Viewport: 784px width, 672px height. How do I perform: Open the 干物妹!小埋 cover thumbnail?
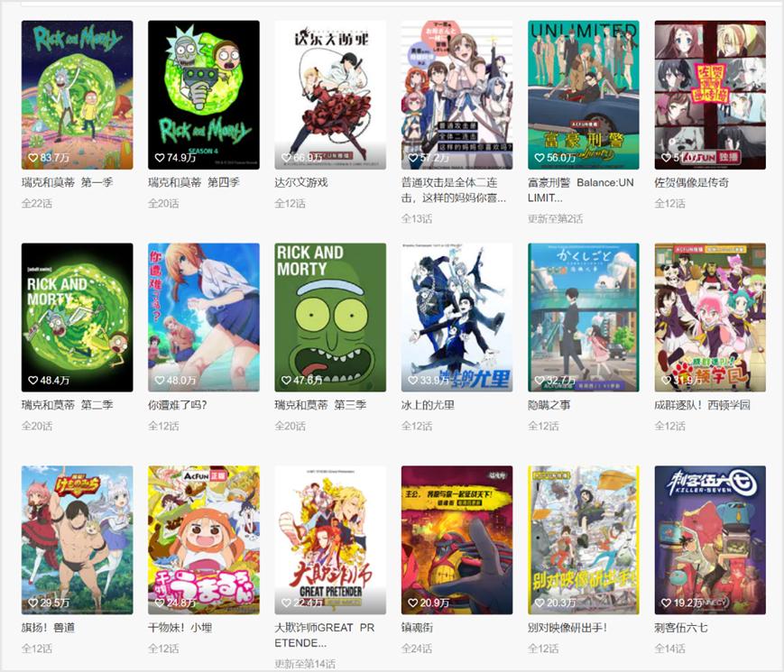204,540
